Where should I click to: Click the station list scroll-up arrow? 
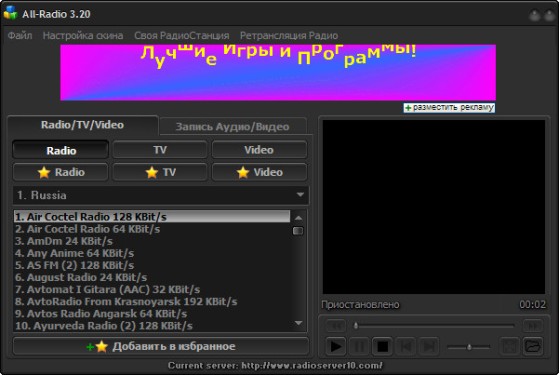coord(299,218)
